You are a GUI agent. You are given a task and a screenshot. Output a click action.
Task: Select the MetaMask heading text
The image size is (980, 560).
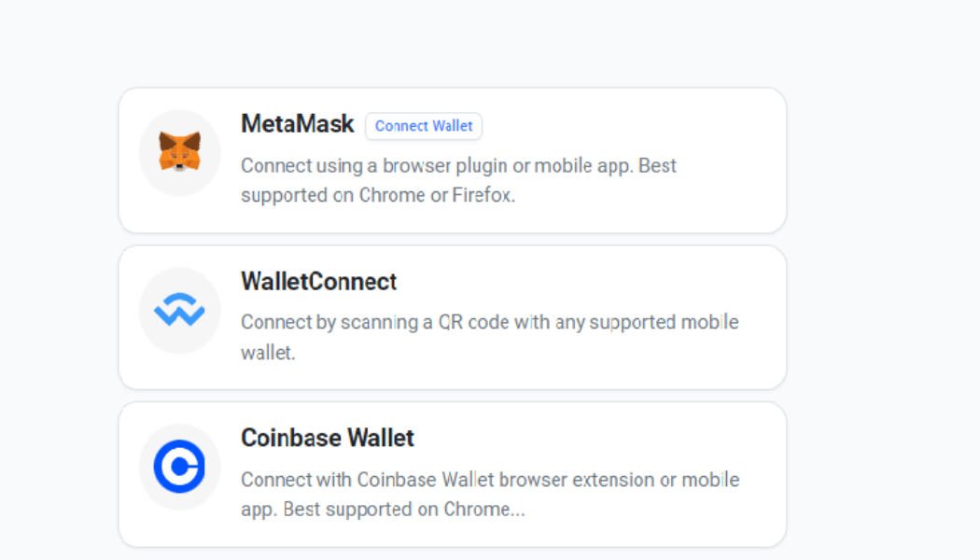click(x=298, y=124)
